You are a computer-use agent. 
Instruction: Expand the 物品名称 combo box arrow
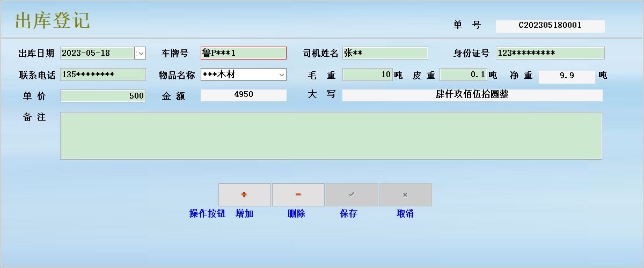[x=282, y=75]
